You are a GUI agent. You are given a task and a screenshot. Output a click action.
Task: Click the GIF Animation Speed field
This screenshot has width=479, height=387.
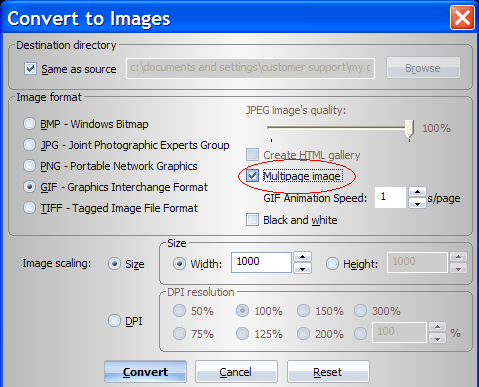390,197
